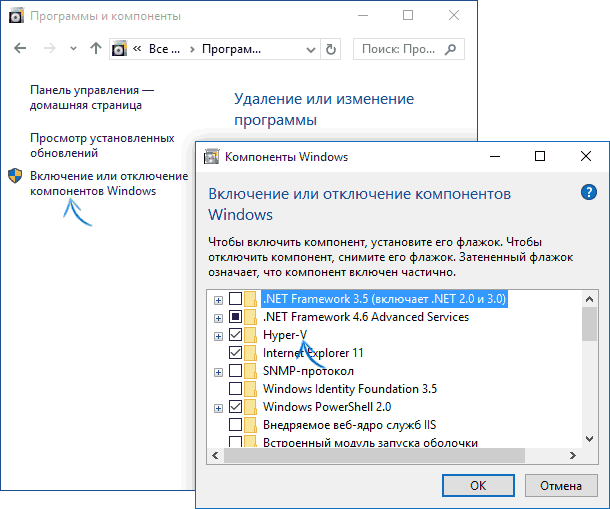The image size is (610, 509).
Task: Select the 'Внедряемое веб-ядро служб IIS' row text
Action: click(349, 425)
